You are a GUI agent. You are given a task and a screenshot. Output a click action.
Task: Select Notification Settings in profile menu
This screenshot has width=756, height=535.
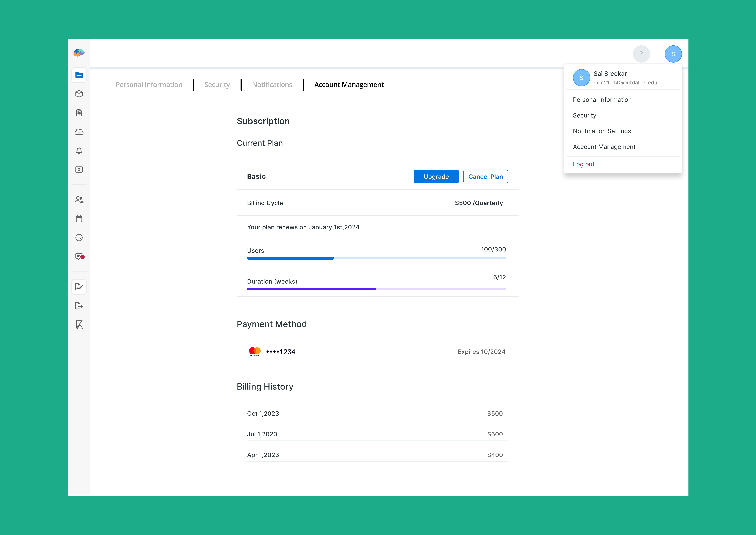coord(602,131)
